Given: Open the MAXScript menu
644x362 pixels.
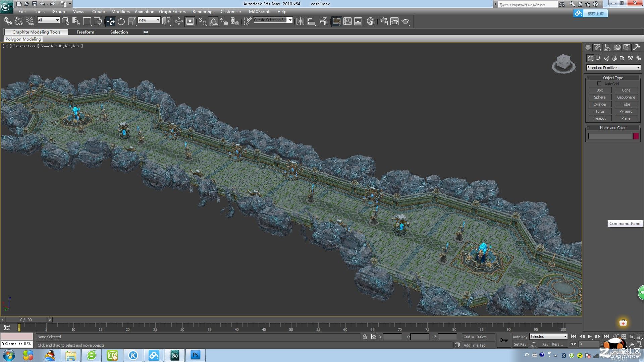Looking at the screenshot, I should click(x=259, y=11).
